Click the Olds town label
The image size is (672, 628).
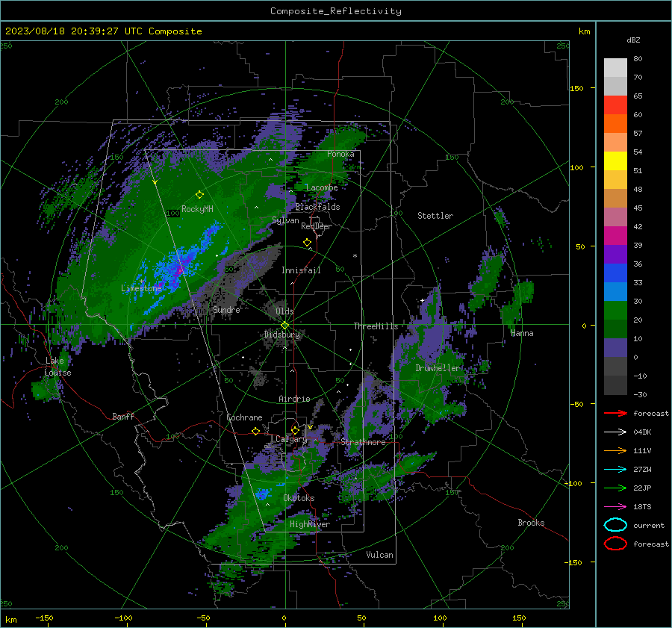284,311
